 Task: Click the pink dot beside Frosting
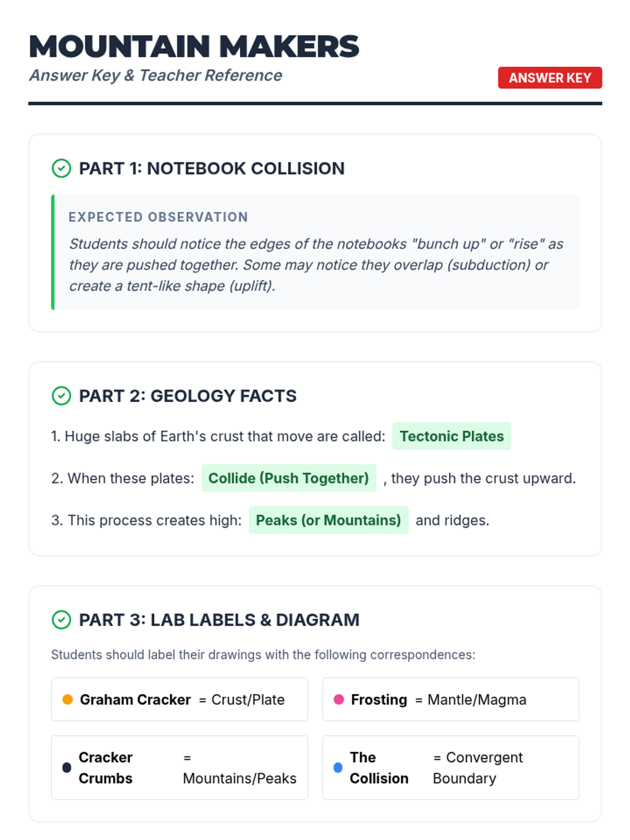click(x=339, y=699)
